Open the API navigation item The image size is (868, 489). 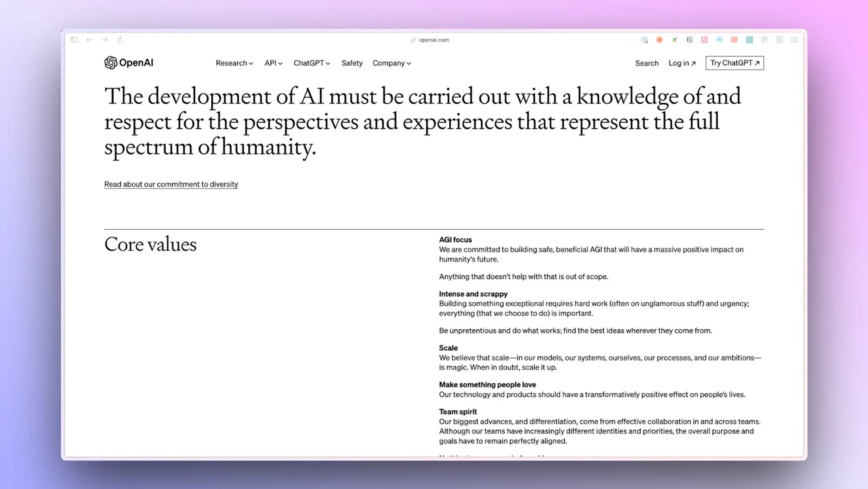(x=273, y=63)
